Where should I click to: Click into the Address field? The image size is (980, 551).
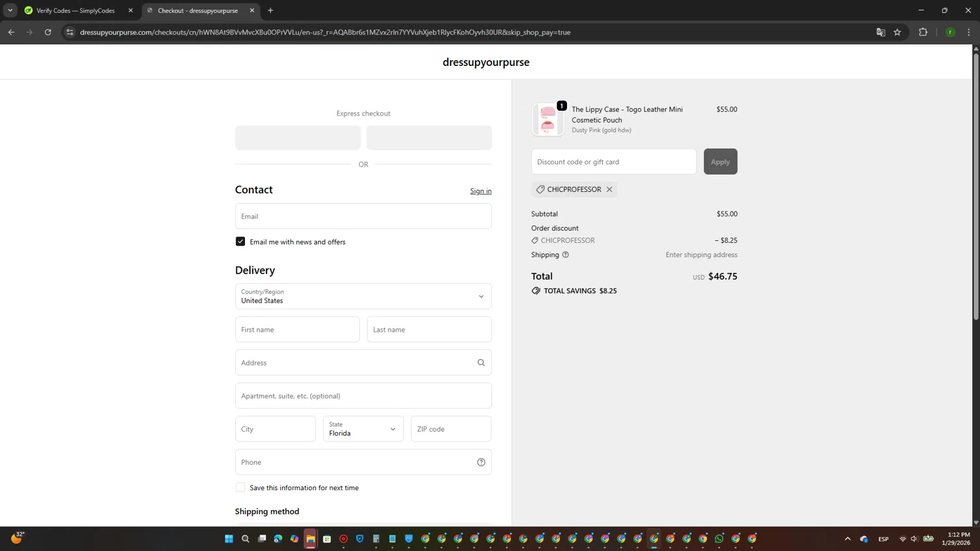click(363, 363)
